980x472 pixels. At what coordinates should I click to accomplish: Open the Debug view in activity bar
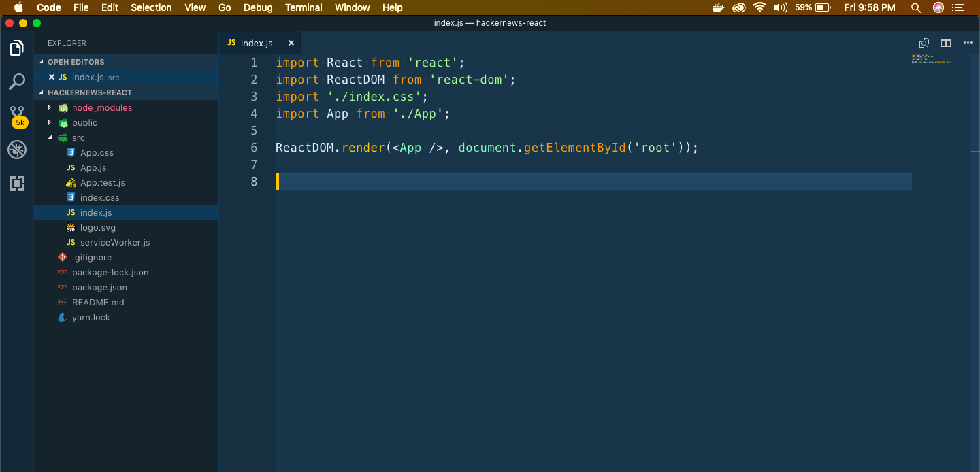click(17, 150)
